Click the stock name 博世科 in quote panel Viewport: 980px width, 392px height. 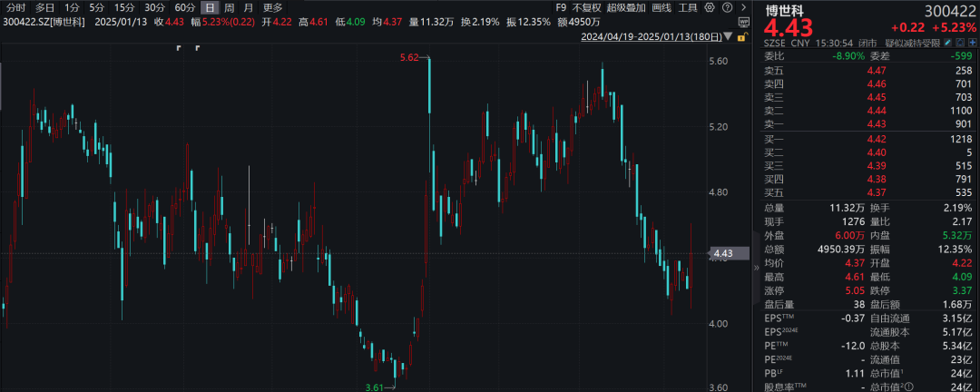785,9
